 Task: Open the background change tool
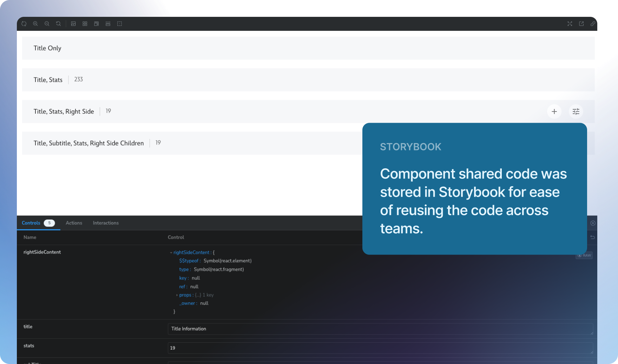click(73, 24)
